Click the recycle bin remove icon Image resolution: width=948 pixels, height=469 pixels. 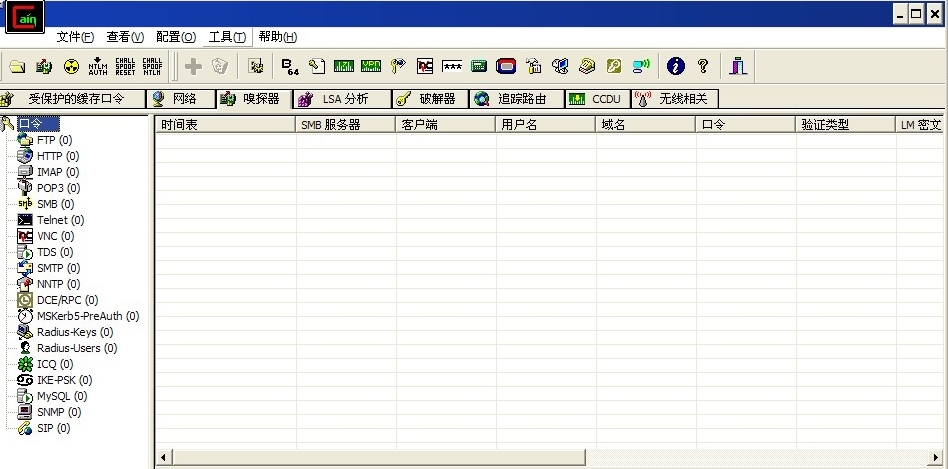pos(220,66)
